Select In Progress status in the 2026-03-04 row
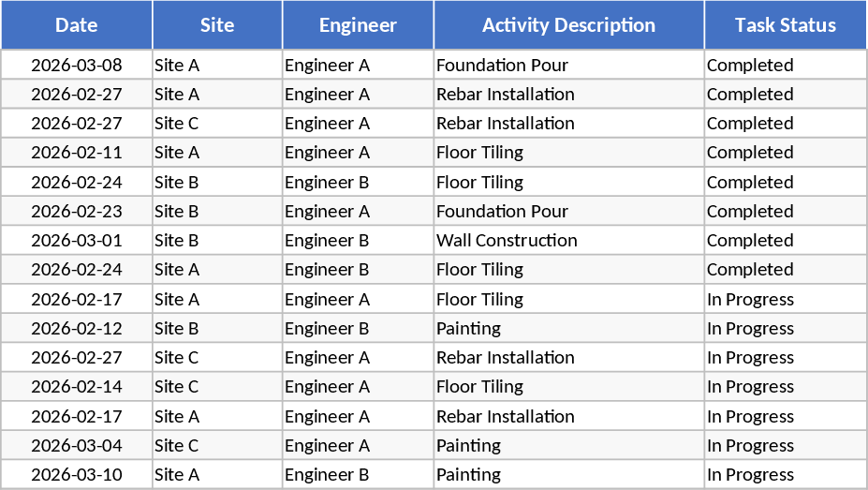Screen dimensions: 868x490 (750, 445)
